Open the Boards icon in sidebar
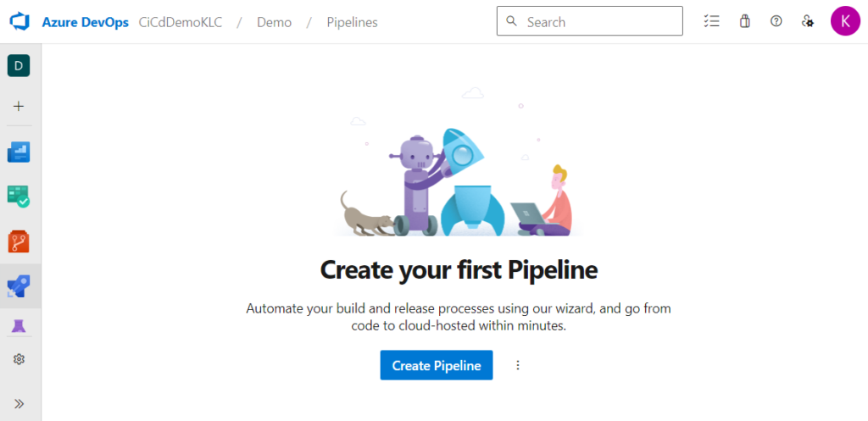Screen dimensions: 868x421 tap(19, 152)
